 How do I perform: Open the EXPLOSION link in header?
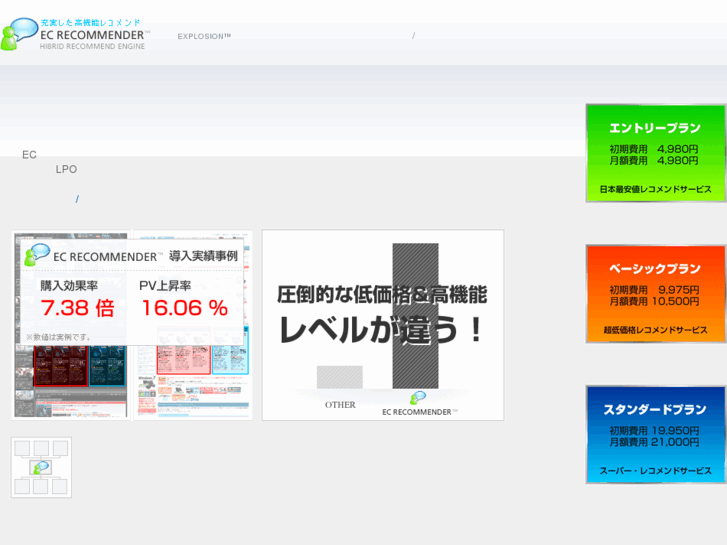[x=204, y=36]
